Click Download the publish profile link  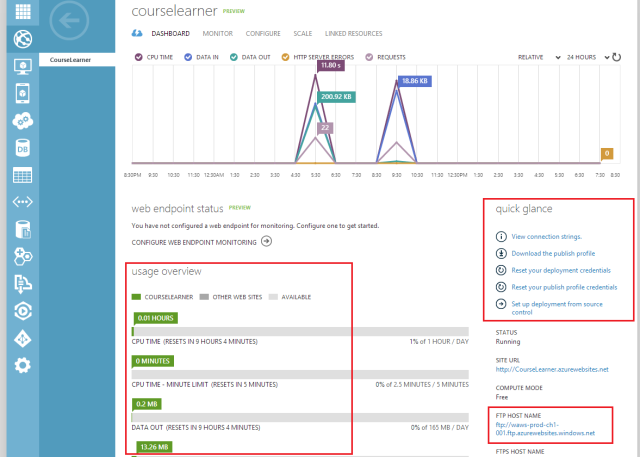click(553, 253)
